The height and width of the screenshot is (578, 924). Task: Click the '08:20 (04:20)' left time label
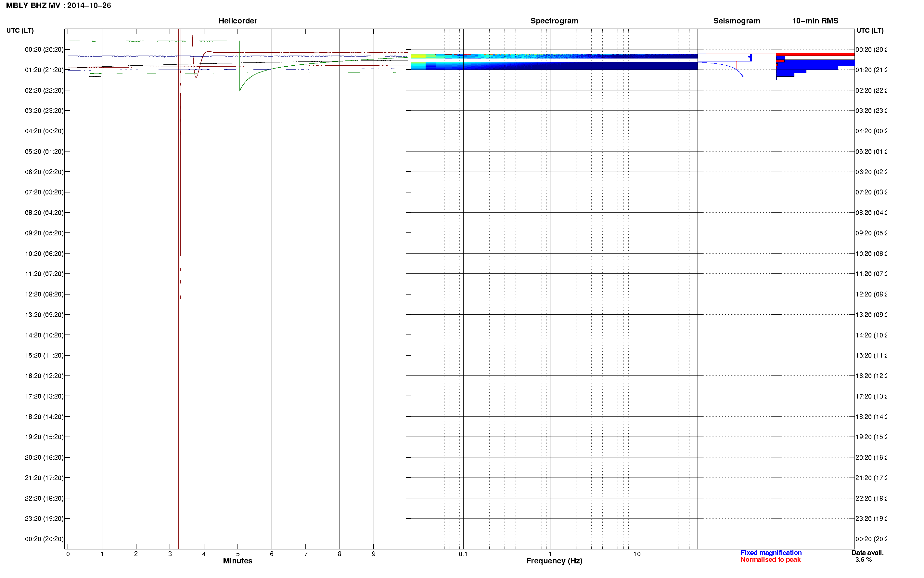[x=44, y=213]
